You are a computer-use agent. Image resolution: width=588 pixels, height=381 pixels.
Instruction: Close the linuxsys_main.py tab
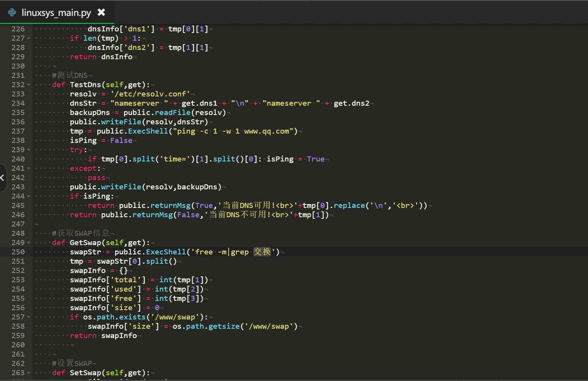click(101, 12)
